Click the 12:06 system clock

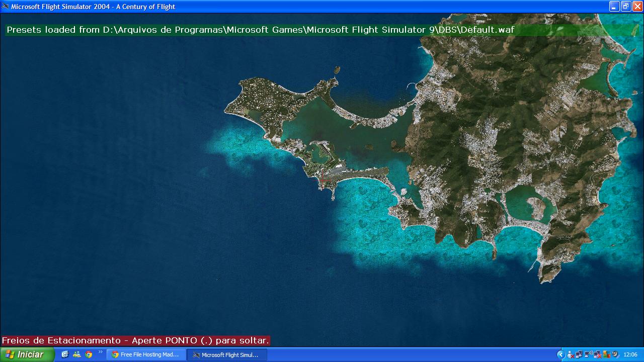(x=630, y=354)
